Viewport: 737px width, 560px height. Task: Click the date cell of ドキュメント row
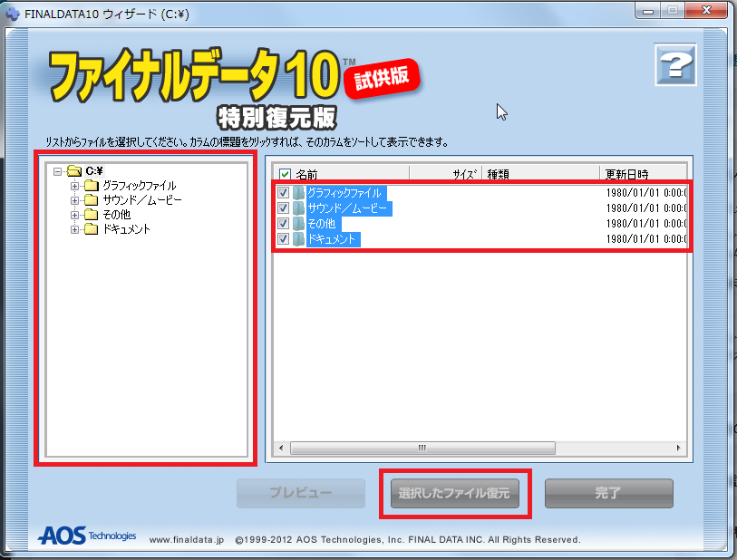click(x=646, y=239)
